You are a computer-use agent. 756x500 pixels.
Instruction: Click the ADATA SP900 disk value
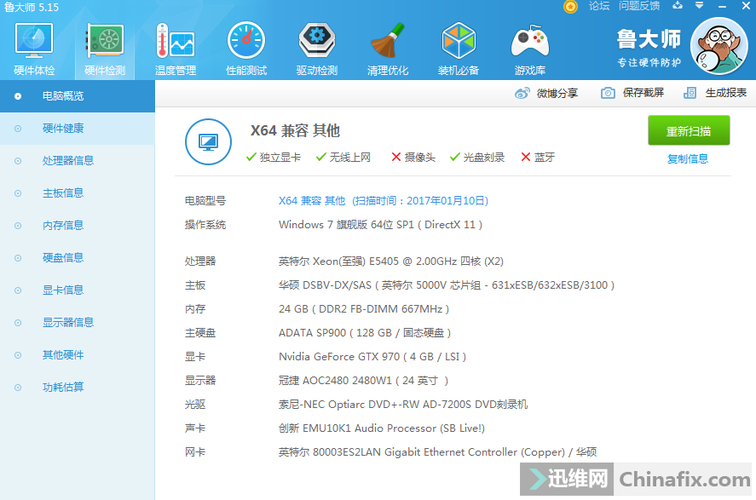pyautogui.click(x=365, y=333)
